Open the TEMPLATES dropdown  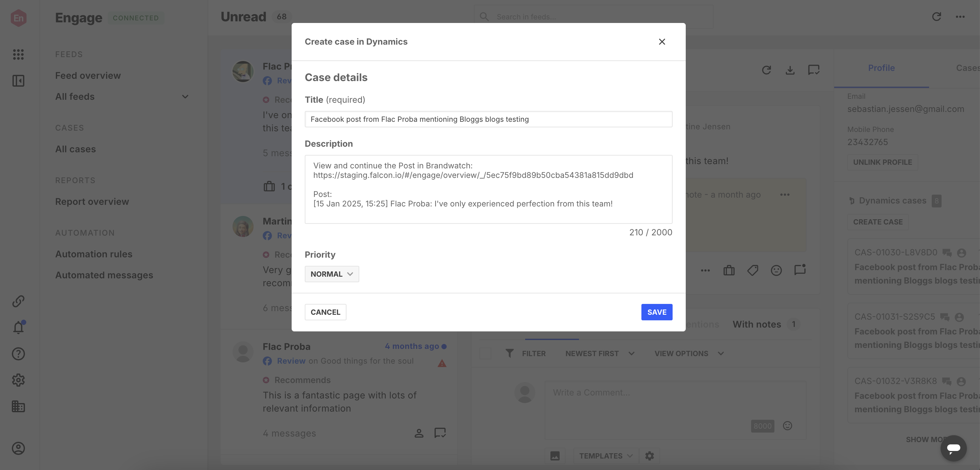coord(606,456)
